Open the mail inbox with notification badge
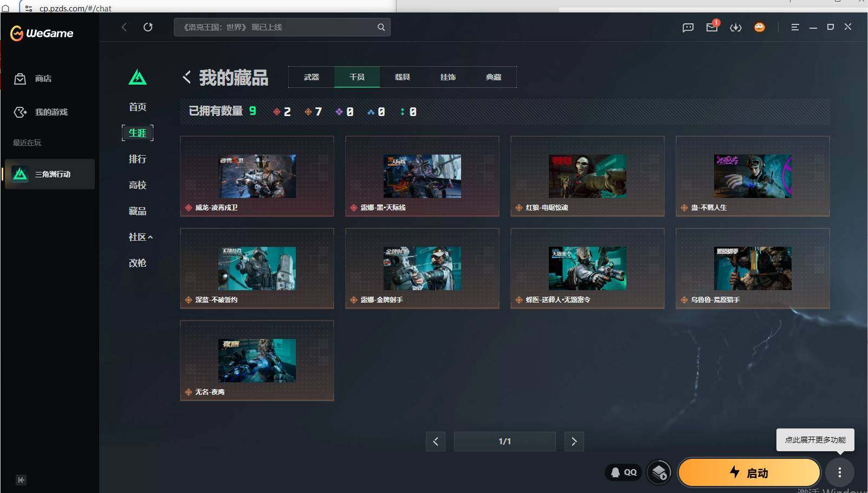The width and height of the screenshot is (868, 493). (712, 27)
